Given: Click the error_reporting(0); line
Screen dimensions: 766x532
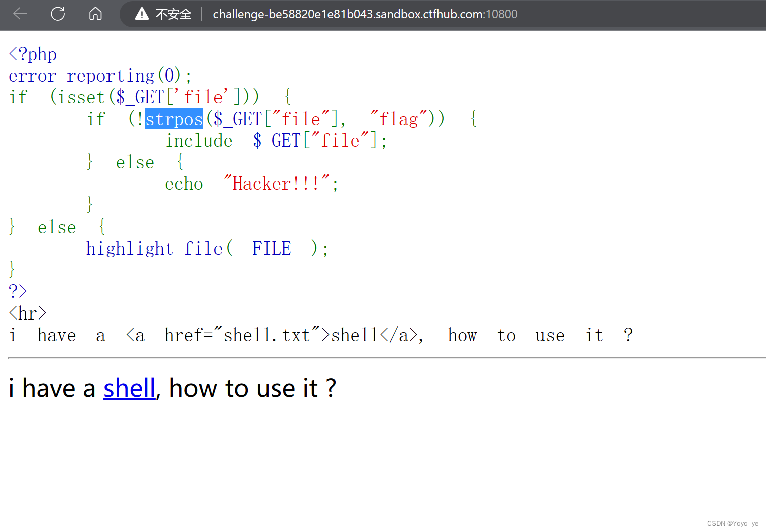Looking at the screenshot, I should pos(100,76).
